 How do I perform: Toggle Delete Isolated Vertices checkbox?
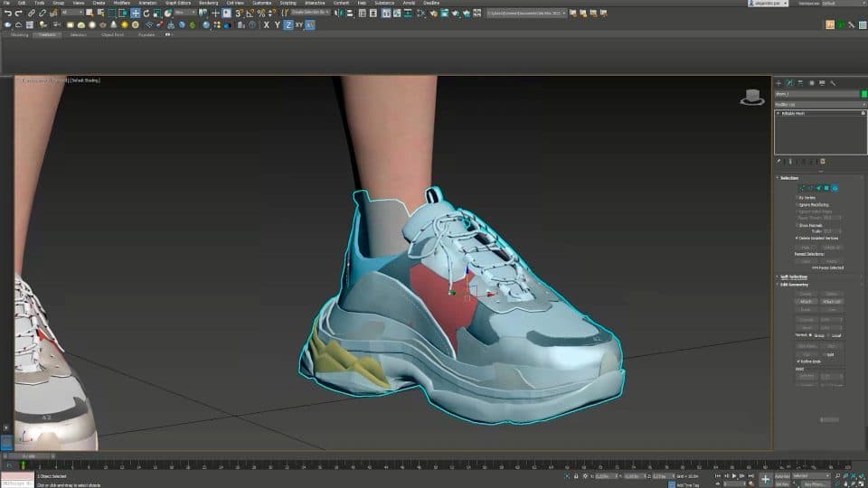(797, 238)
